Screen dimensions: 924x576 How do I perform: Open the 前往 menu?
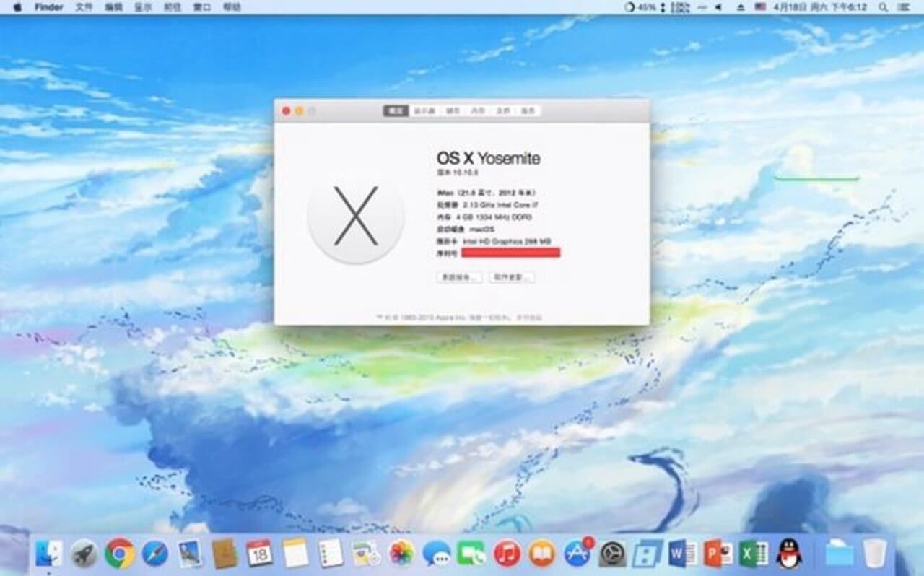173,6
